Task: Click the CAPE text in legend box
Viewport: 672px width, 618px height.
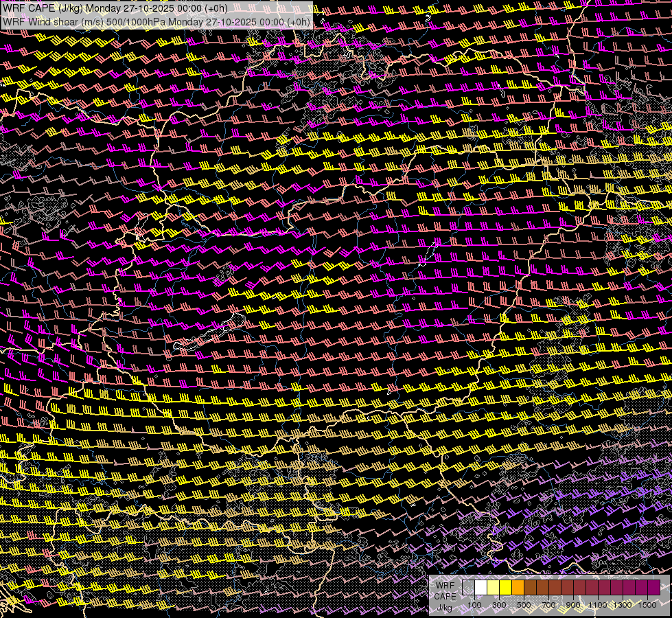Action: coord(445,596)
